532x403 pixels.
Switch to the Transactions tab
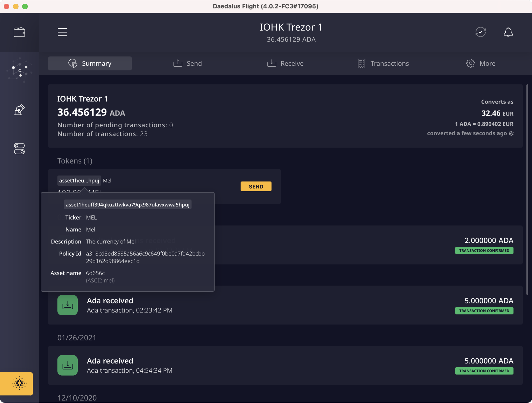[x=383, y=63]
